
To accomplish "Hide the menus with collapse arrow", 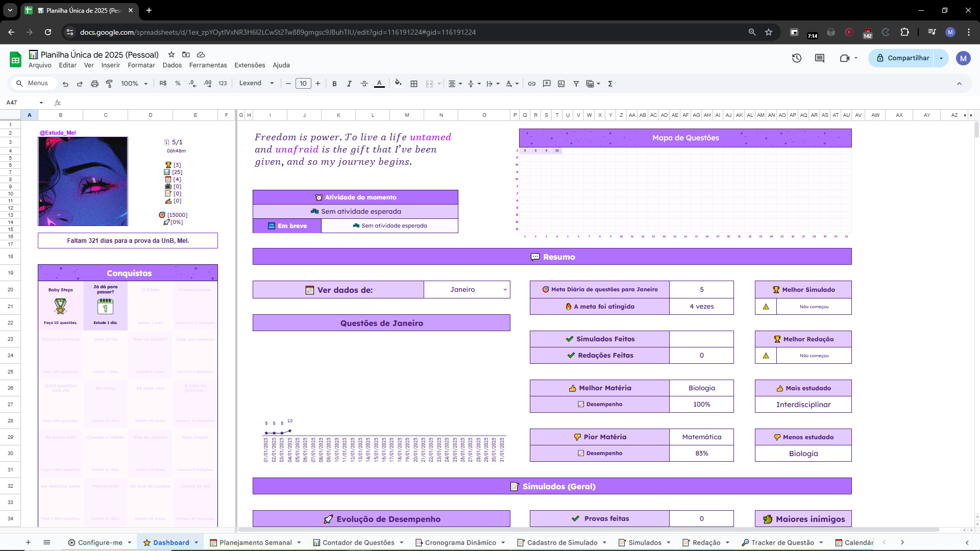I will 959,84.
